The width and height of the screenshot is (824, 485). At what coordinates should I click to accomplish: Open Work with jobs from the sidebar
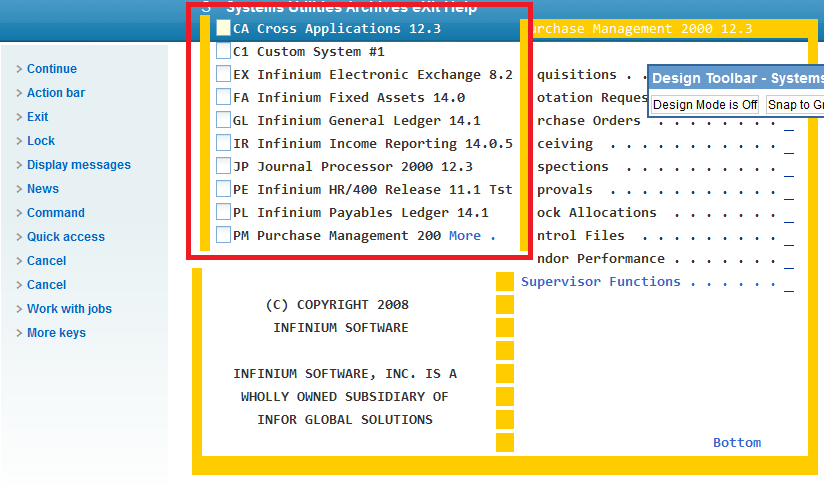click(x=69, y=309)
